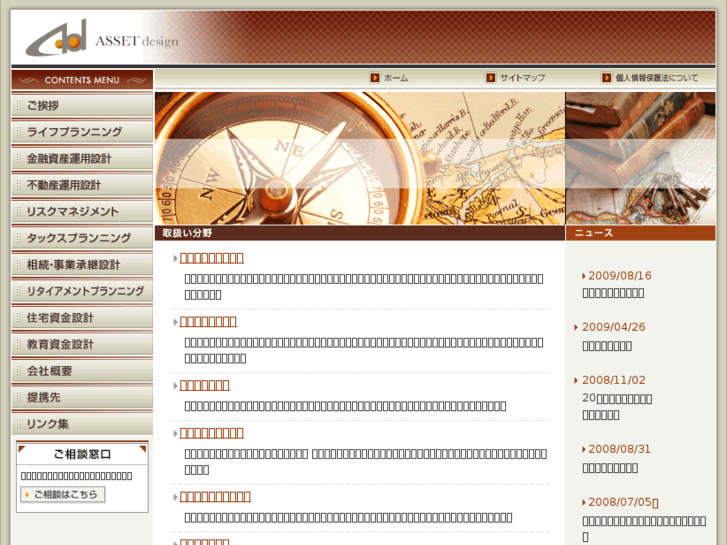Screen dimensions: 727x545
Task: Click the news date 2009/08/16
Action: pos(619,276)
